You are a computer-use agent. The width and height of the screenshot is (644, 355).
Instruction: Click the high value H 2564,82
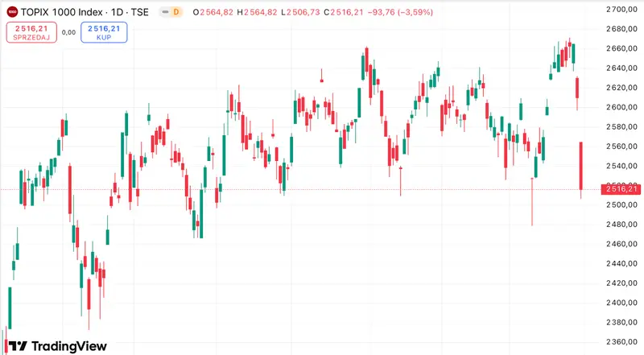[x=257, y=12]
